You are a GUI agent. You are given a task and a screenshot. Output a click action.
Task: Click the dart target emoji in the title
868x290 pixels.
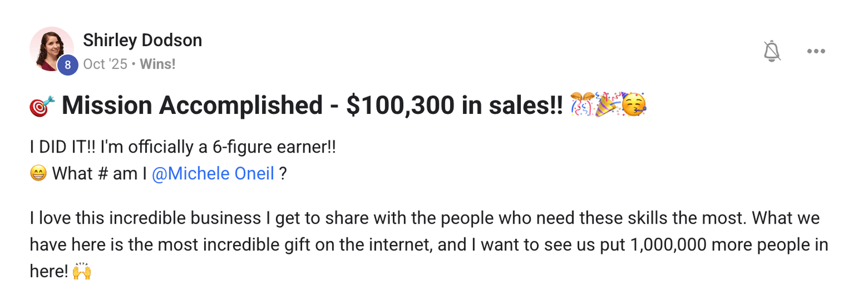click(x=42, y=106)
